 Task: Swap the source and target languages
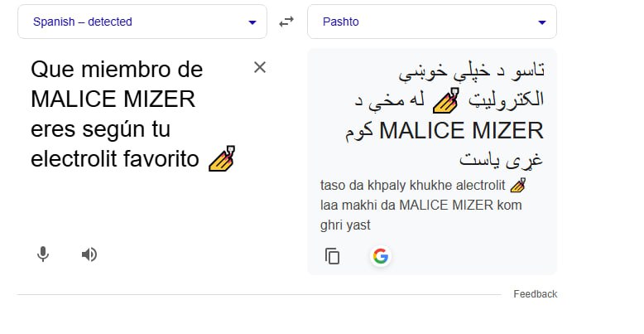(x=286, y=22)
